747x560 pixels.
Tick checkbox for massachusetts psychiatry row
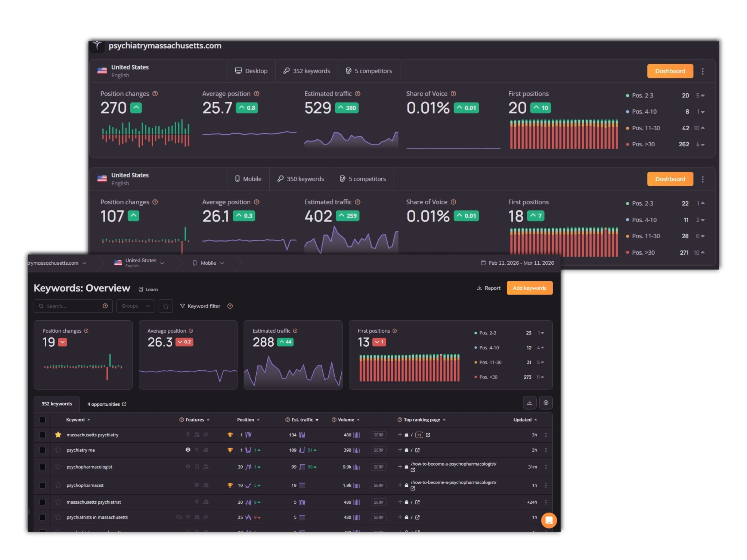click(42, 435)
